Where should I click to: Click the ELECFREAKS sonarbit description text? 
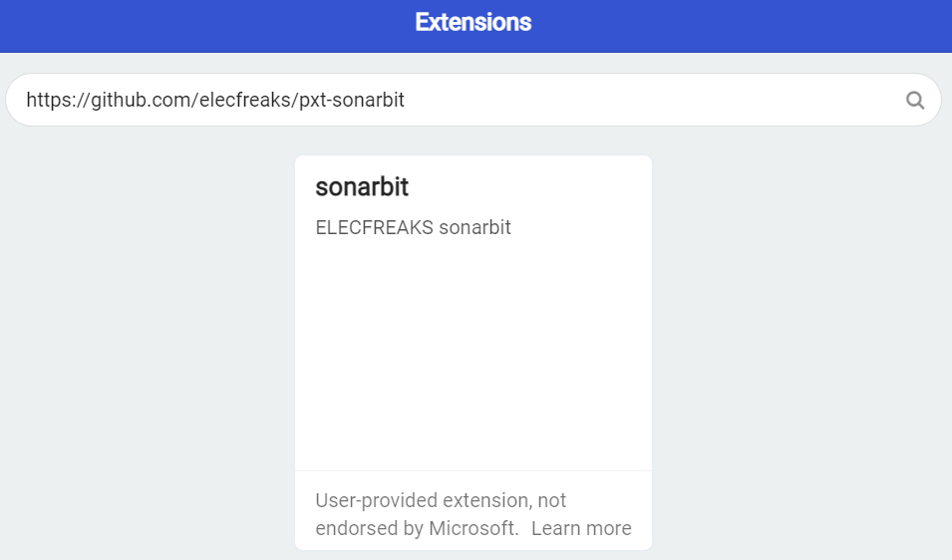[x=413, y=227]
